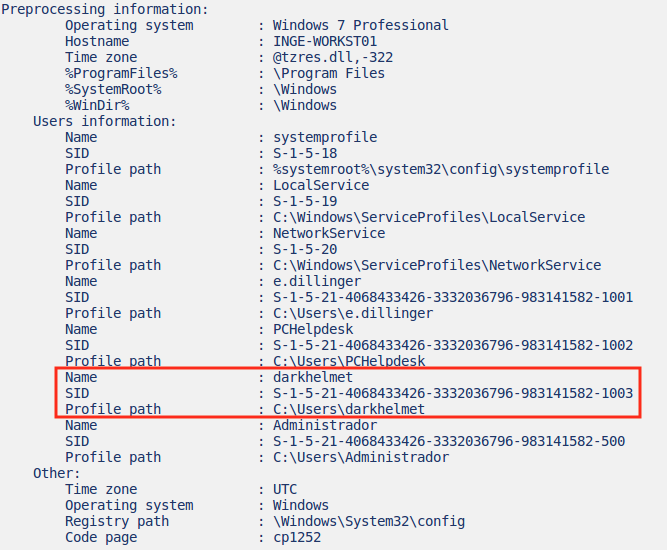Select the highlighted 'darkhelmet' user name
The height and width of the screenshot is (550, 667).
pyautogui.click(x=313, y=377)
